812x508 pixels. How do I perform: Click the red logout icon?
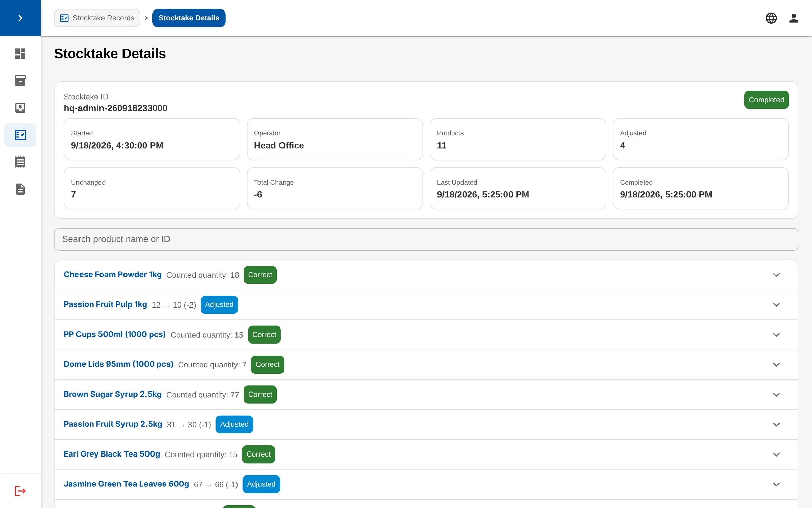click(x=20, y=491)
